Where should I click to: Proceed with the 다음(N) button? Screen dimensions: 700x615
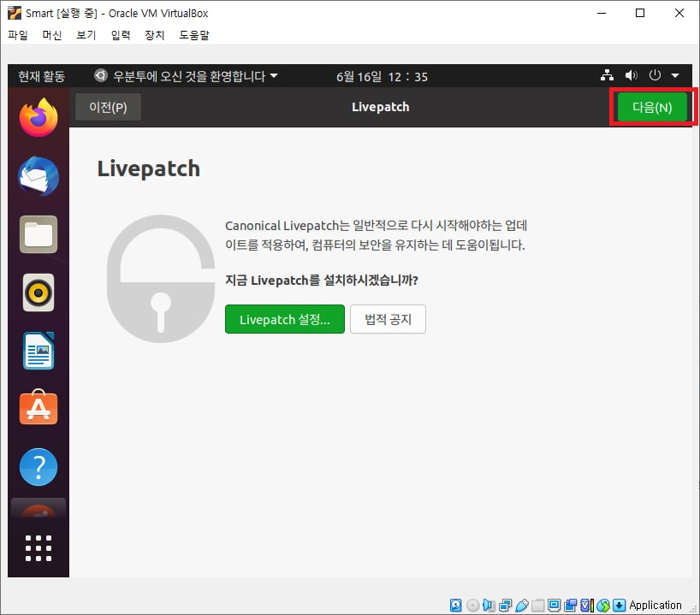(x=652, y=107)
